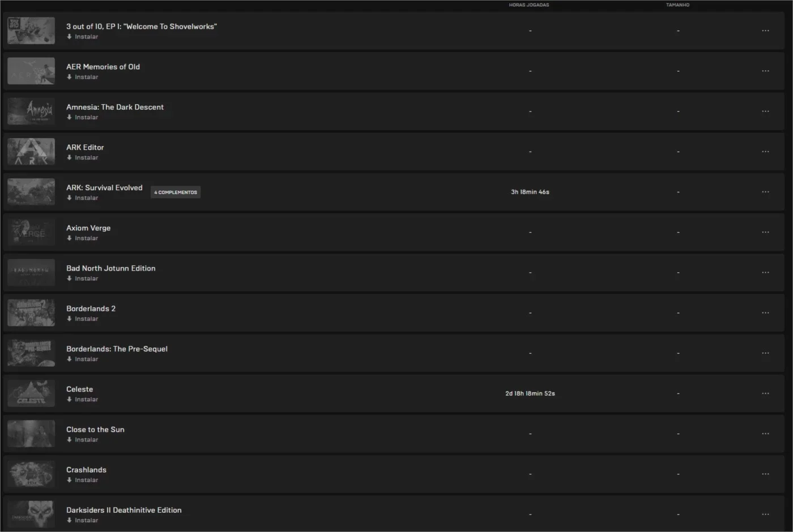Click the 3 out of 10 game thumbnail
The image size is (793, 532).
pyautogui.click(x=31, y=31)
